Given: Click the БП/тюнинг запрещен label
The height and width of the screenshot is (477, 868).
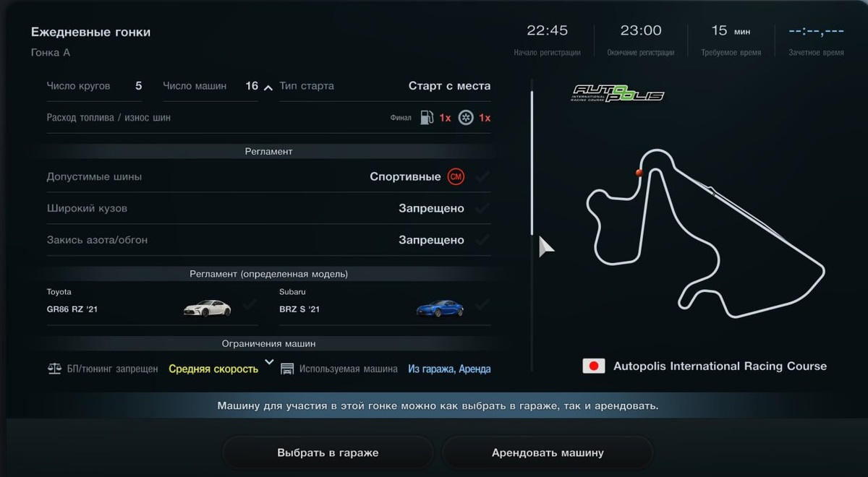Looking at the screenshot, I should [112, 369].
